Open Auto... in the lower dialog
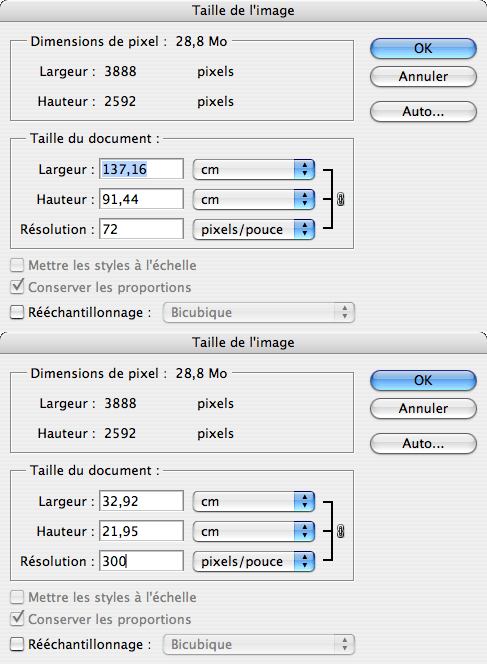This screenshot has height=664, width=487. point(423,444)
